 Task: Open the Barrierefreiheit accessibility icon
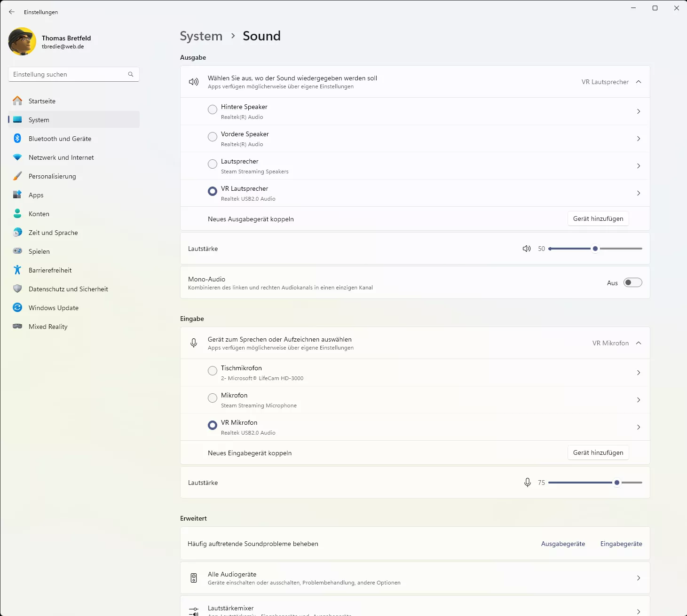click(17, 270)
